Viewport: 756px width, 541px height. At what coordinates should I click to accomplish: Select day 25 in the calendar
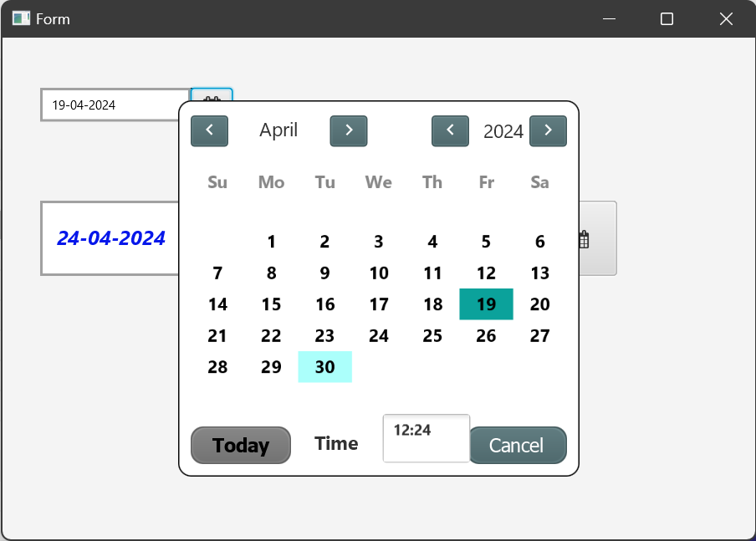[432, 336]
